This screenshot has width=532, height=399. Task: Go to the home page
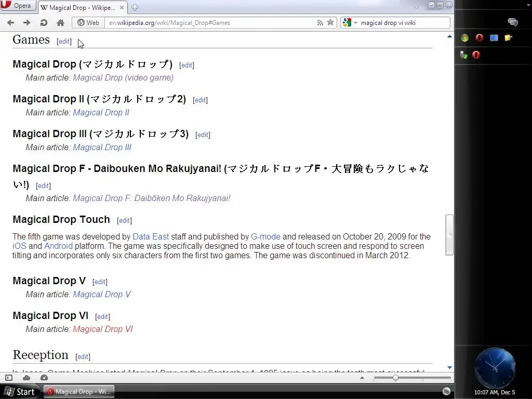(60, 23)
